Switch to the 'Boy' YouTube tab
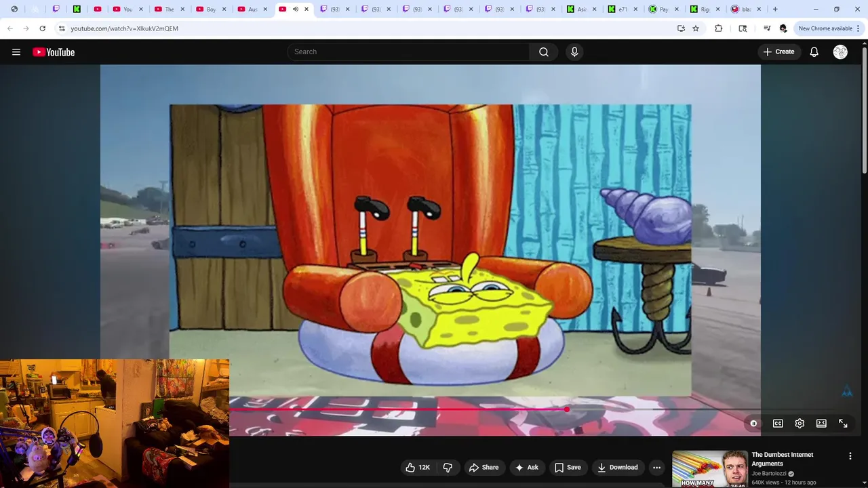 tap(212, 9)
